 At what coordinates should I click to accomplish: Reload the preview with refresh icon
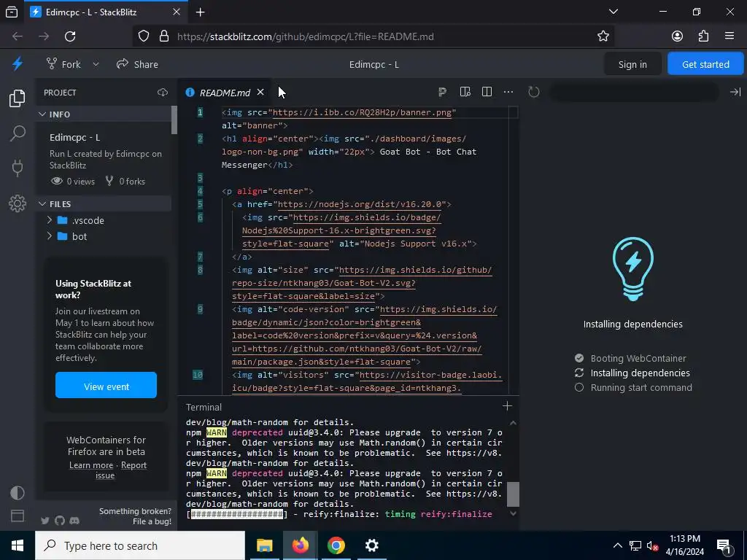pyautogui.click(x=533, y=92)
